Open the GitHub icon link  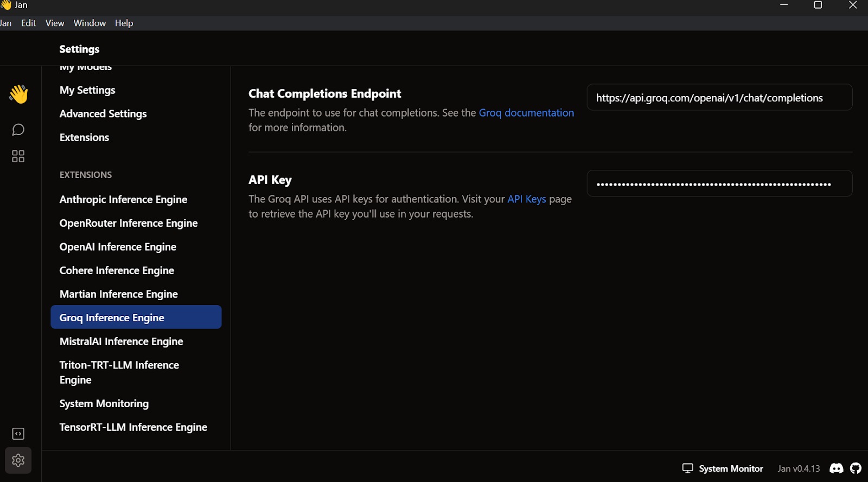[x=856, y=468]
